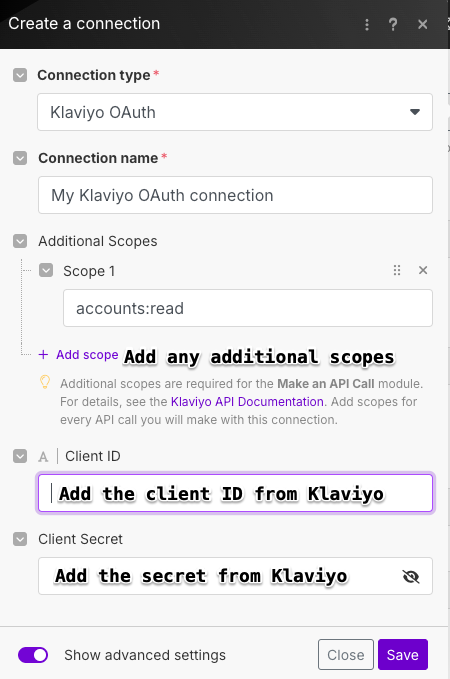The width and height of the screenshot is (450, 679).
Task: Close the Create a connection dialog
Action: tap(423, 24)
